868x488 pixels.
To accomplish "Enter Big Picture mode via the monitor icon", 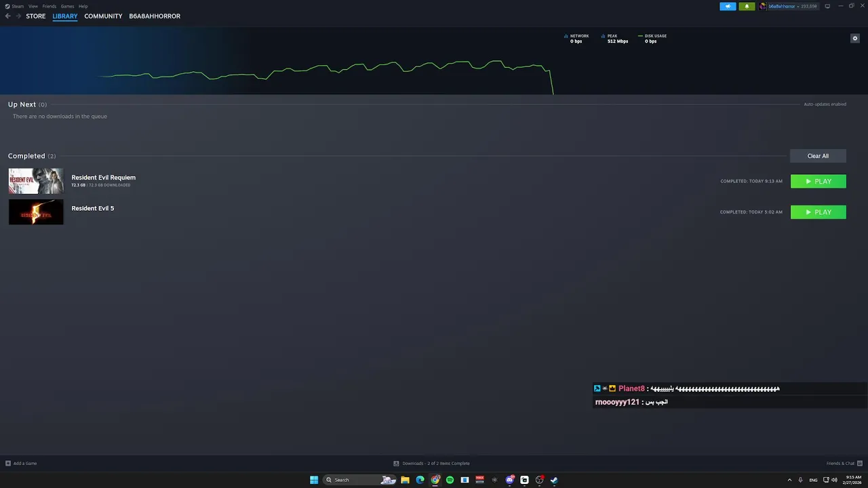I will pyautogui.click(x=827, y=6).
